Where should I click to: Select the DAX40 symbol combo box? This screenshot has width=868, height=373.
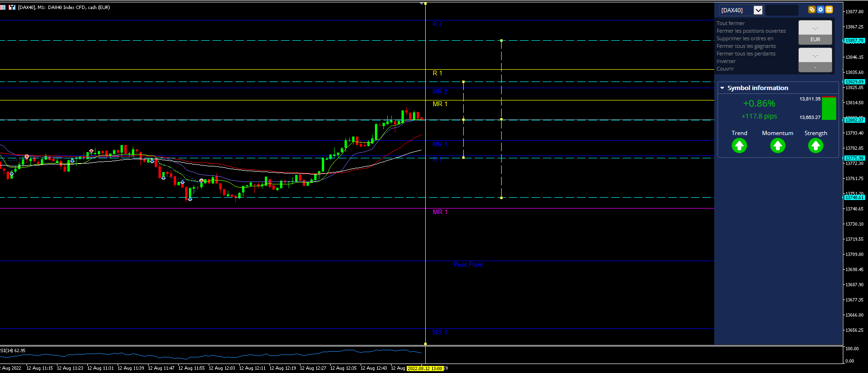tap(741, 10)
